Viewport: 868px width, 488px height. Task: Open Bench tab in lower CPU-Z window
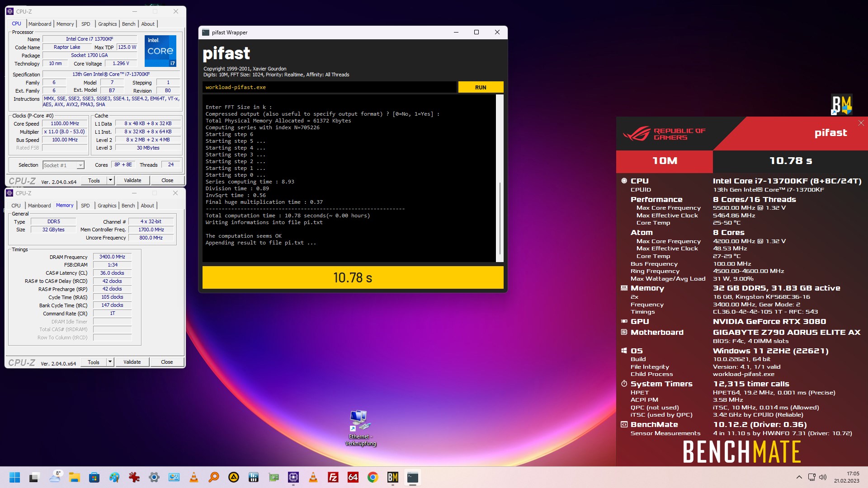pos(128,206)
